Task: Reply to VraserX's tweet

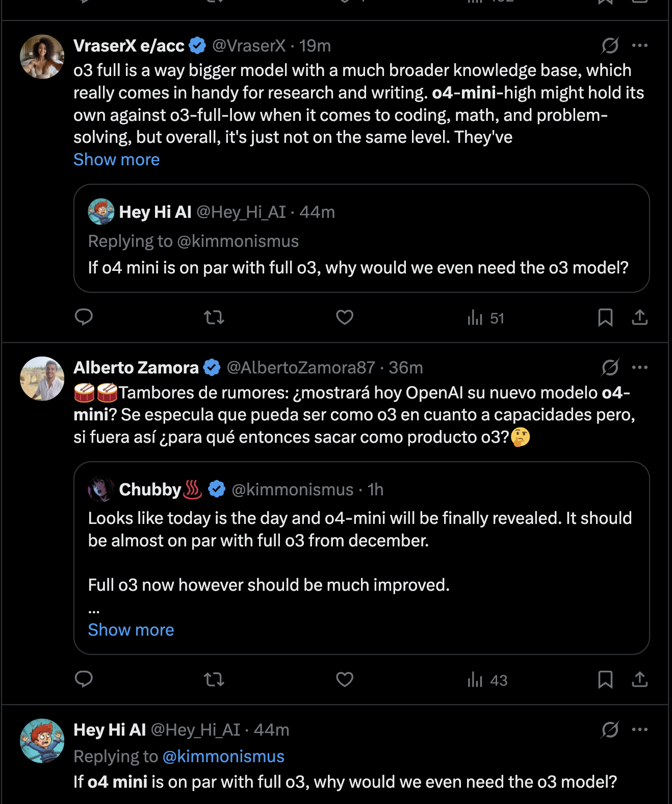Action: 84,317
